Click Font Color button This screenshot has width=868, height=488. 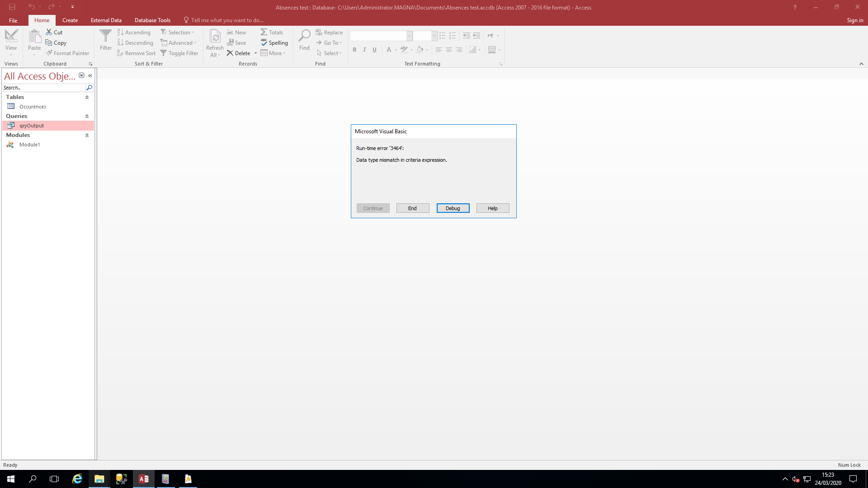point(389,50)
